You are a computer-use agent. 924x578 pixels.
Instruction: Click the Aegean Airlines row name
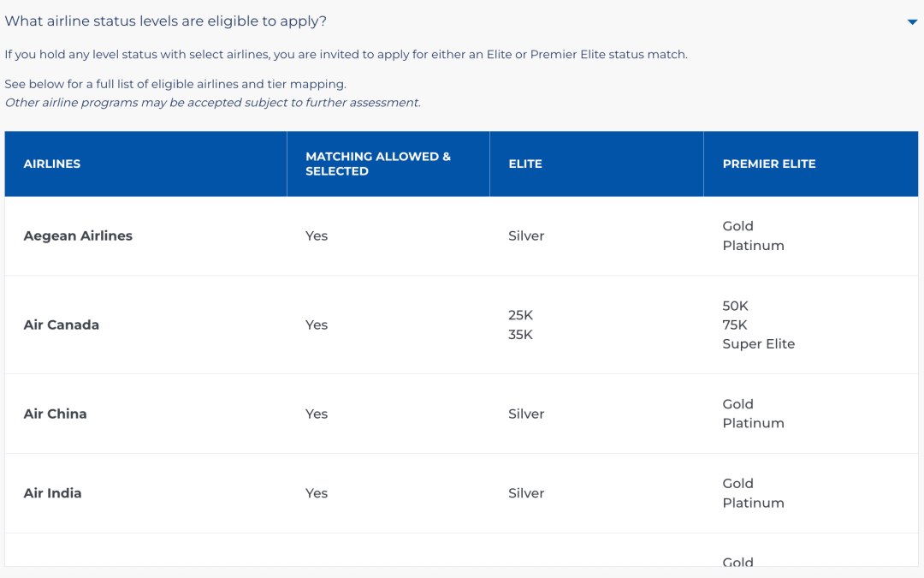tap(78, 236)
